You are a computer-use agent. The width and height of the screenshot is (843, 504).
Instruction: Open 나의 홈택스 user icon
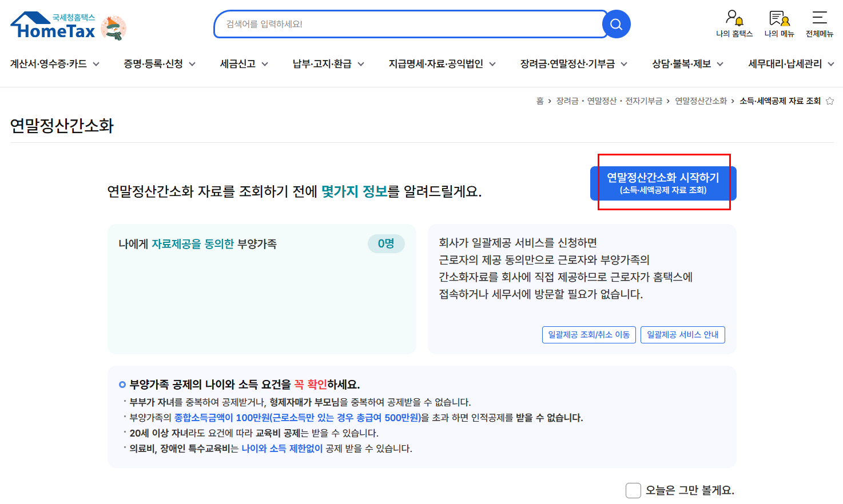734,24
